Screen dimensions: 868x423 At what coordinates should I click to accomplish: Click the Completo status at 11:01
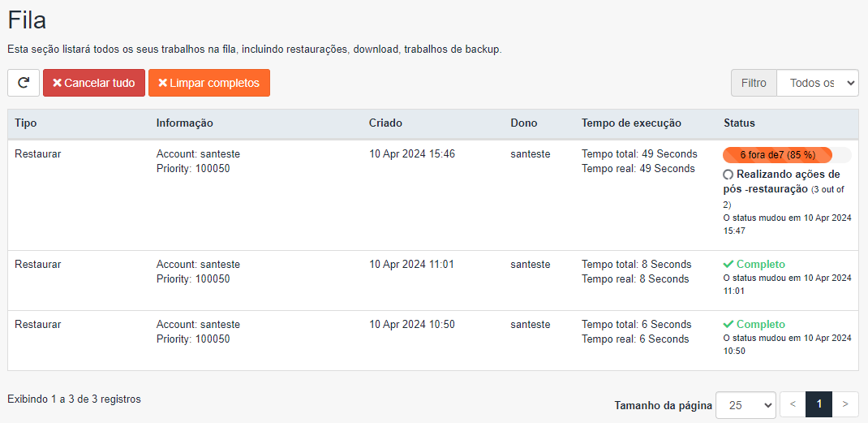[760, 264]
